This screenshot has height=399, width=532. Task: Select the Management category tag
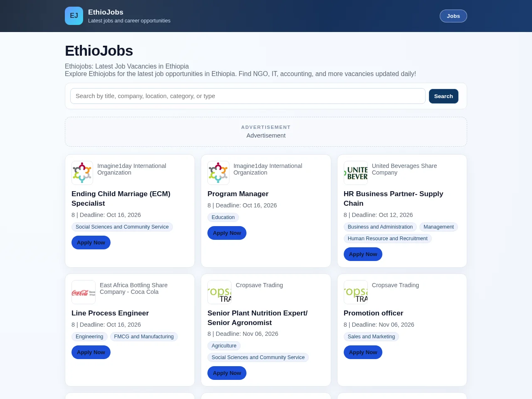[x=438, y=227]
